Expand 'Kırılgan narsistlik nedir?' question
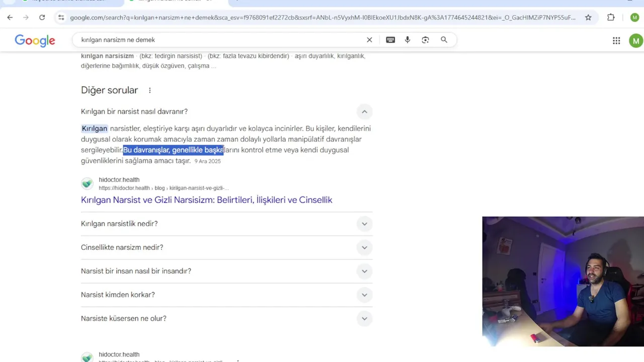 (x=226, y=224)
